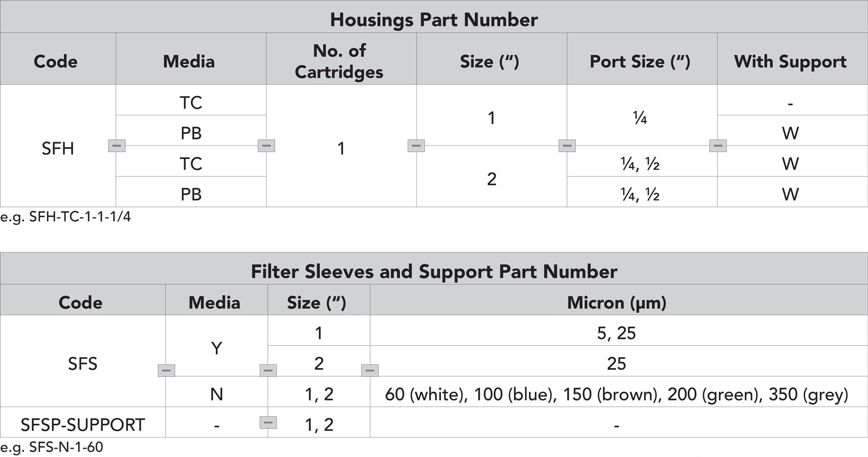Image resolution: width=868 pixels, height=457 pixels.
Task: Select the Filter Sleeves and Support Part Number title
Action: [434, 271]
